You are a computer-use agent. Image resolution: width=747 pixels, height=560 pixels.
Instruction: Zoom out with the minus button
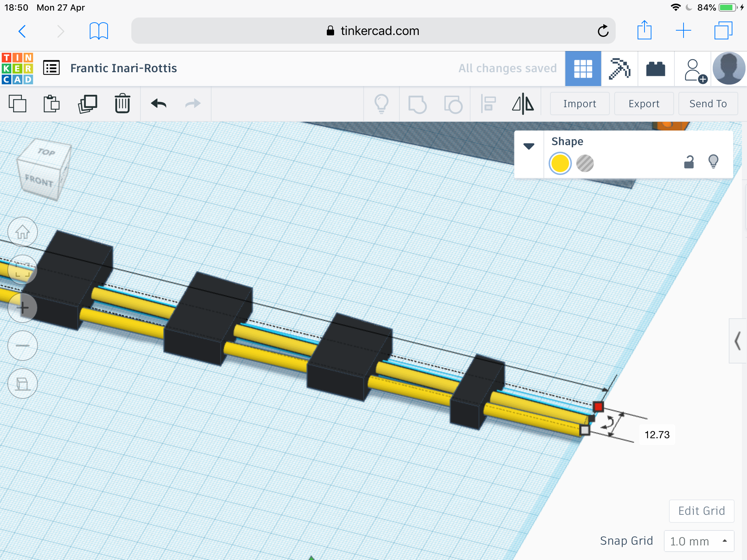(x=23, y=346)
